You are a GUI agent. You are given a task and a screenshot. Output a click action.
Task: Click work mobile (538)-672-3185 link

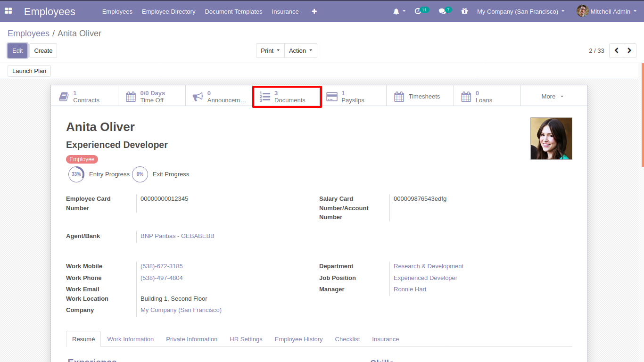tap(162, 266)
